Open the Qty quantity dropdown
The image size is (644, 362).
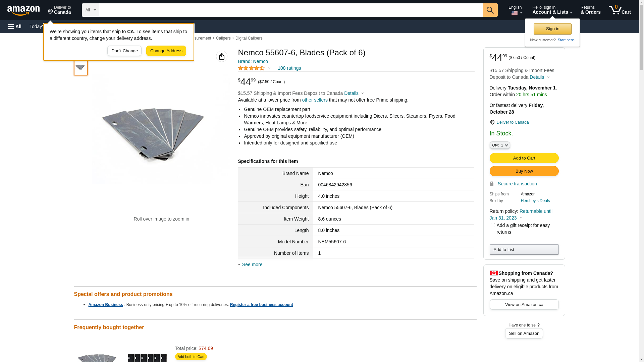(500, 145)
